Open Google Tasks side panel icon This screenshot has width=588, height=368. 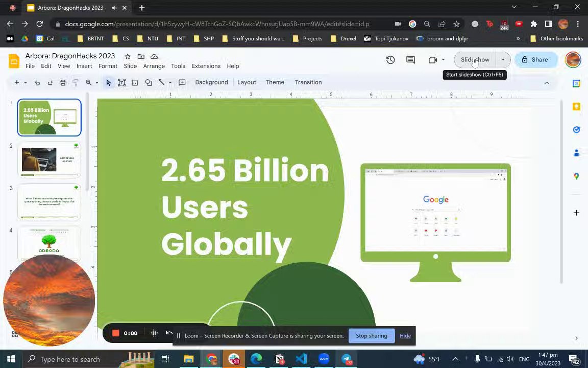pyautogui.click(x=576, y=129)
